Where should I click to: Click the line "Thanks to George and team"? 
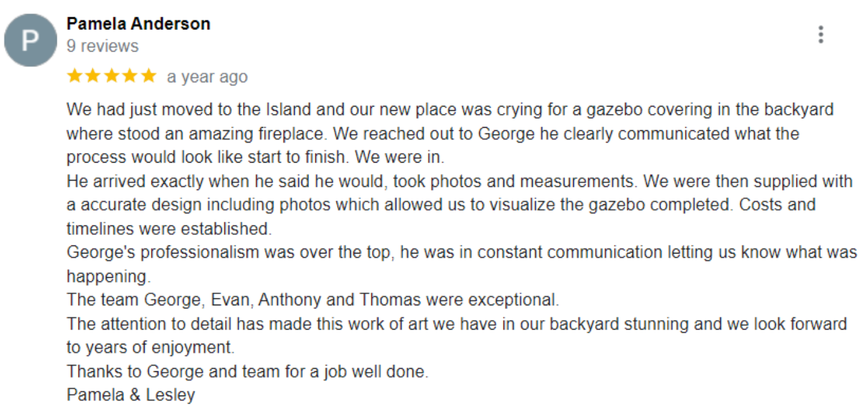click(247, 372)
